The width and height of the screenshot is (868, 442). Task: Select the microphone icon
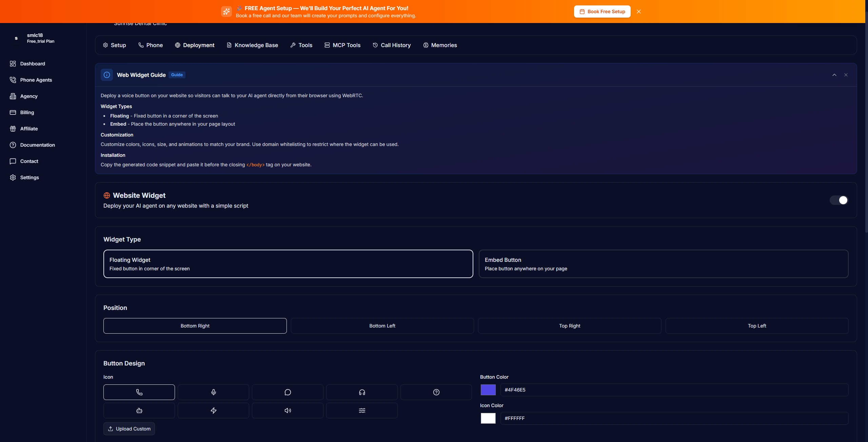pyautogui.click(x=213, y=392)
